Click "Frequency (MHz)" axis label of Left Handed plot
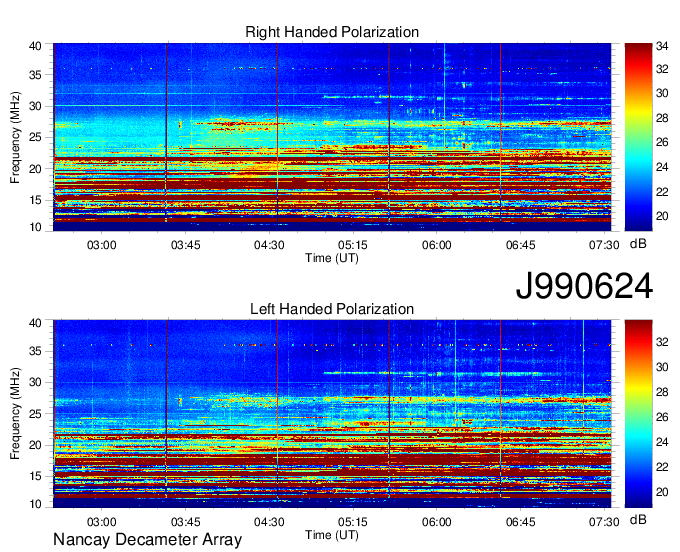 (15, 414)
